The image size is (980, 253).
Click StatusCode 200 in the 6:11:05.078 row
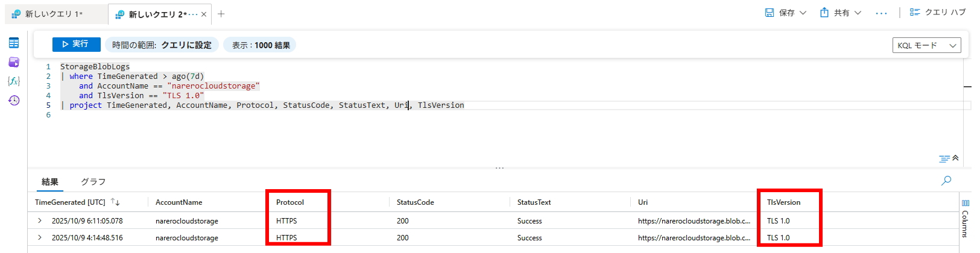403,221
